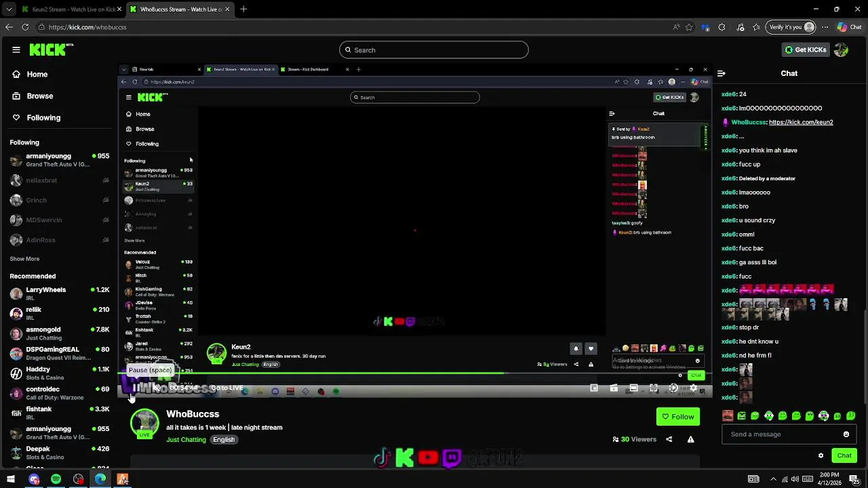The image size is (868, 488).
Task: Mute the stream volume
Action: (x=156, y=388)
